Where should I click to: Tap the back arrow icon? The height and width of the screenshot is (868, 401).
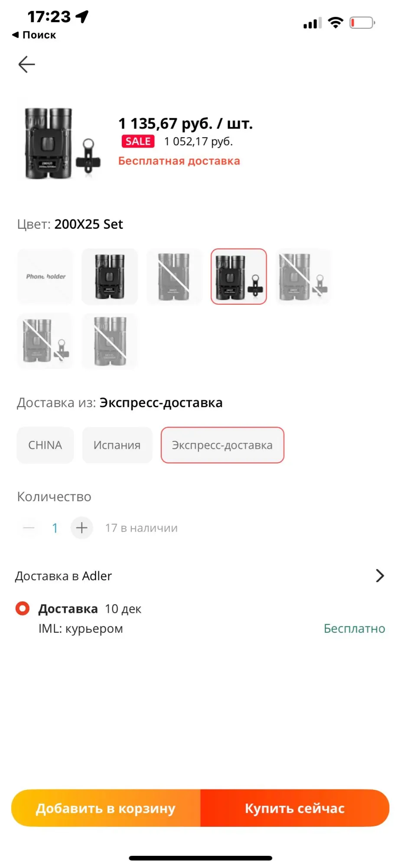[x=26, y=64]
